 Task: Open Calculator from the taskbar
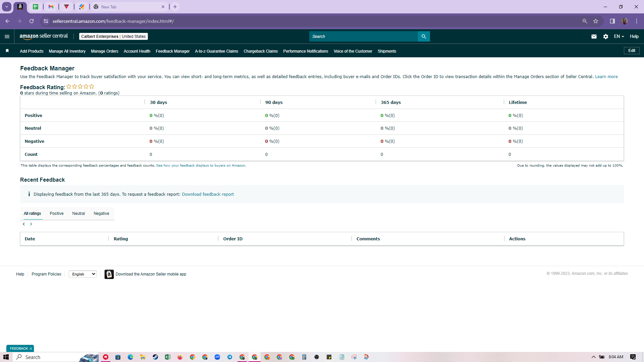304,357
